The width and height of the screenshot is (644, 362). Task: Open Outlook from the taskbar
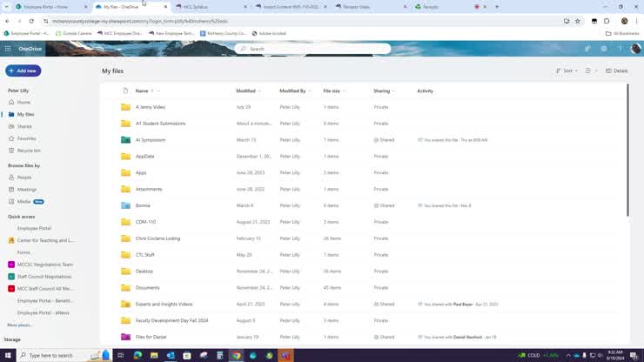tap(171, 355)
